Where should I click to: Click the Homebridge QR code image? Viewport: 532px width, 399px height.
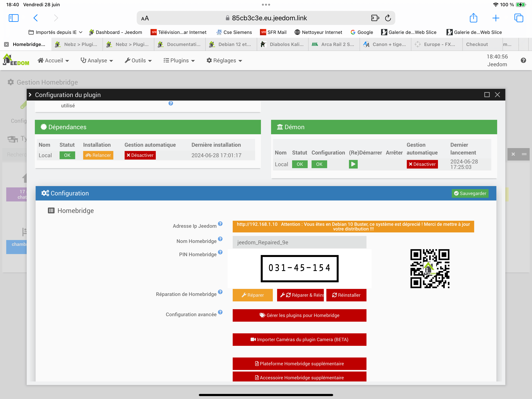click(x=430, y=269)
